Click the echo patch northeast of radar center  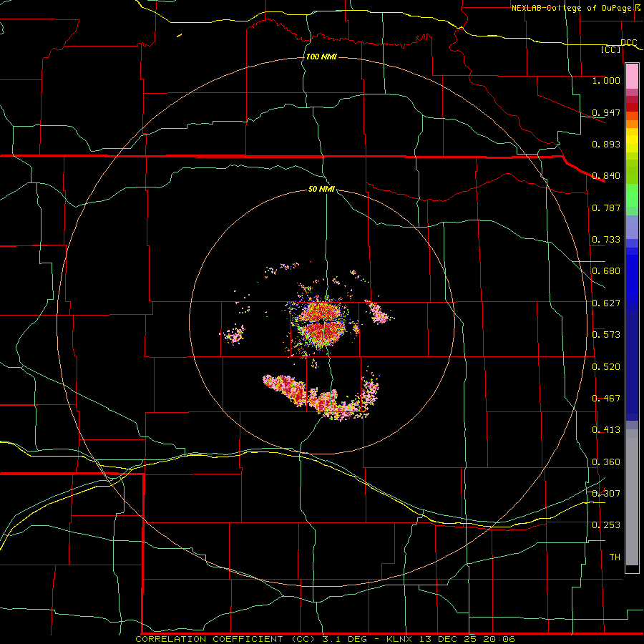click(378, 312)
